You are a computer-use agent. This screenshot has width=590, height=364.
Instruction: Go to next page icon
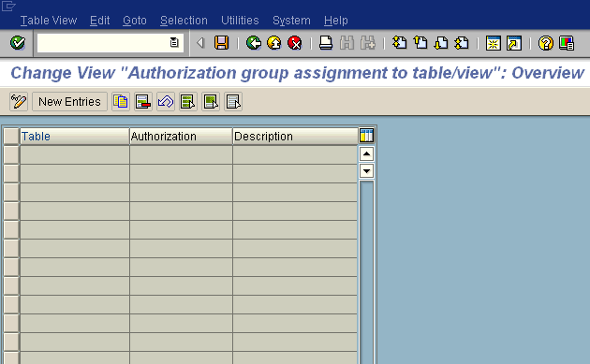pos(441,43)
